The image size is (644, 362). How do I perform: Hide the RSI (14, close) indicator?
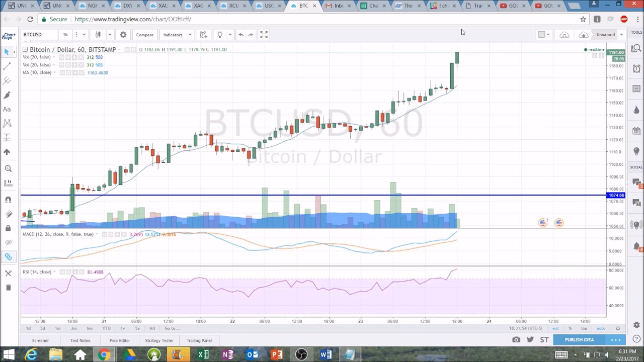62,272
